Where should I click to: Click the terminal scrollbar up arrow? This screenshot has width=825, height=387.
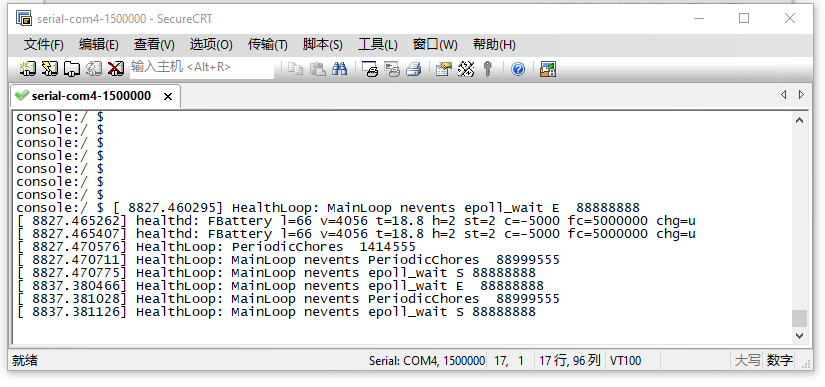pos(799,120)
